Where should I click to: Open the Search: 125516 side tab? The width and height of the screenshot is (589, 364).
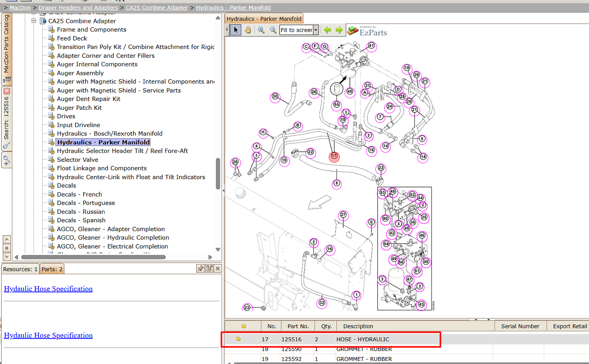click(7, 118)
